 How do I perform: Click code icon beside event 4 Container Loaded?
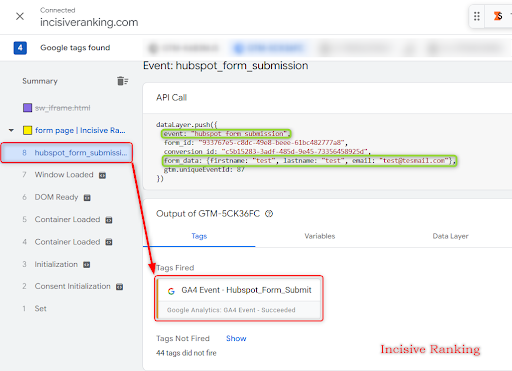coord(109,242)
